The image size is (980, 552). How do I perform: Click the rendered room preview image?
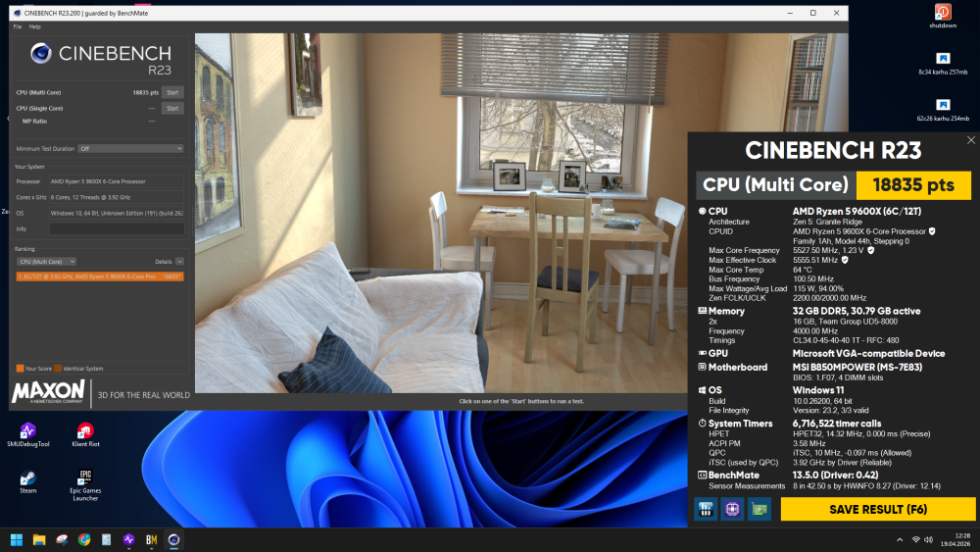(441, 213)
